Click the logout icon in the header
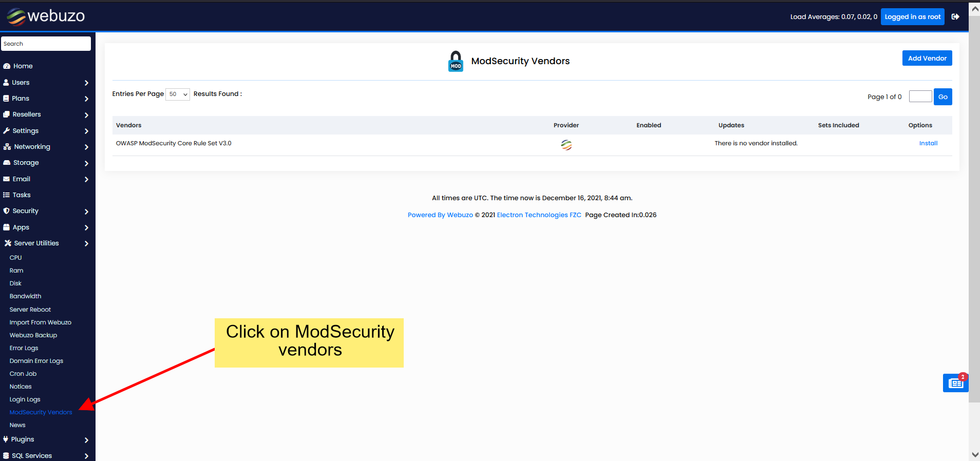 click(955, 17)
